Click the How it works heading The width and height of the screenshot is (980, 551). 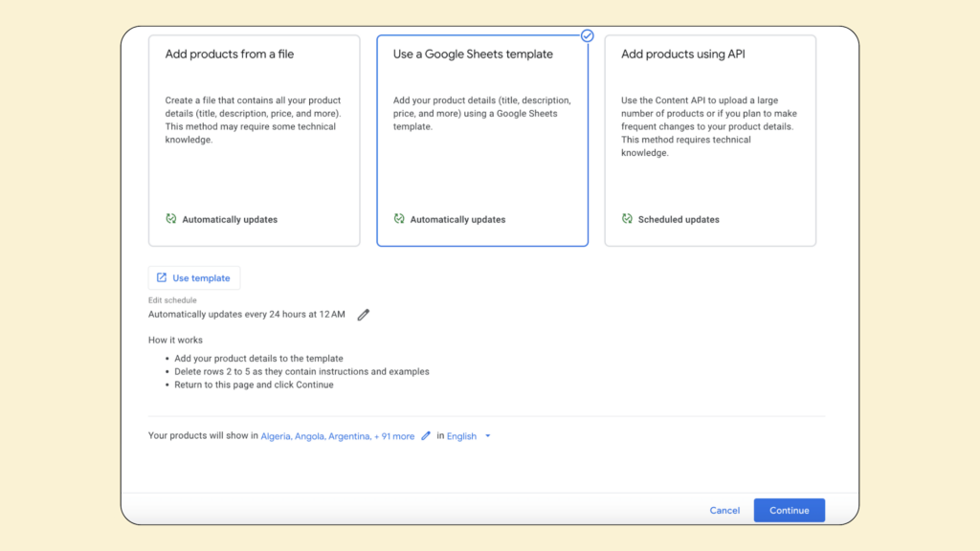[x=175, y=341]
